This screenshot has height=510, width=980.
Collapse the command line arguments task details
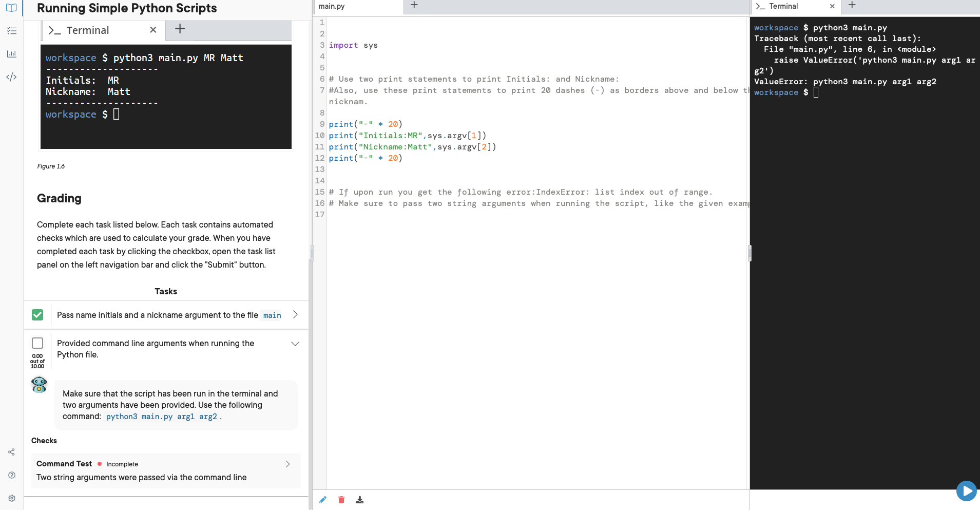[x=294, y=344]
